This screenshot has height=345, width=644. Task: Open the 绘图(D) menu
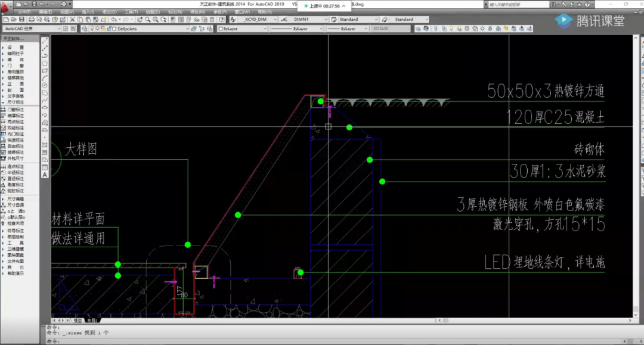(153, 12)
